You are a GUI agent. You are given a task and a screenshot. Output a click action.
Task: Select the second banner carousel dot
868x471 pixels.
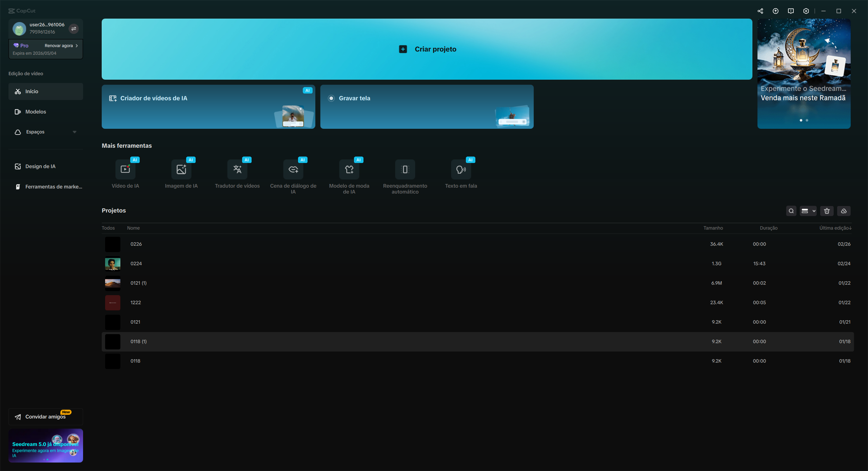(x=807, y=120)
